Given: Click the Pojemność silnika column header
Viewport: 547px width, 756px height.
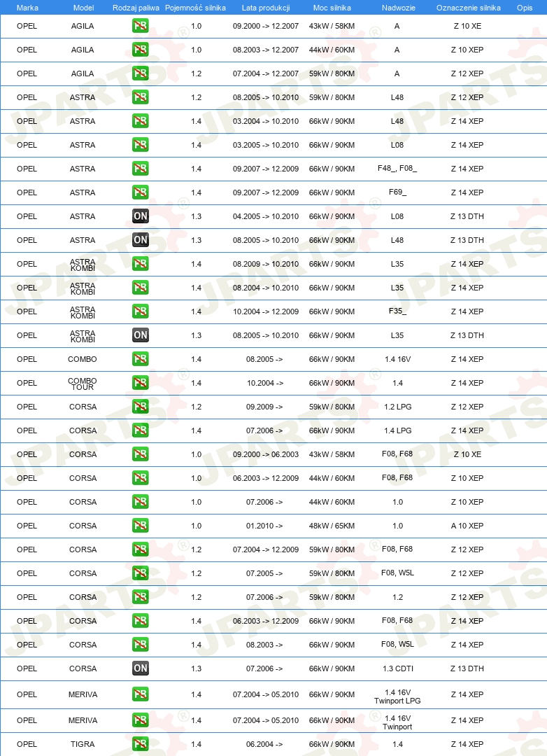Looking at the screenshot, I should pos(195,8).
